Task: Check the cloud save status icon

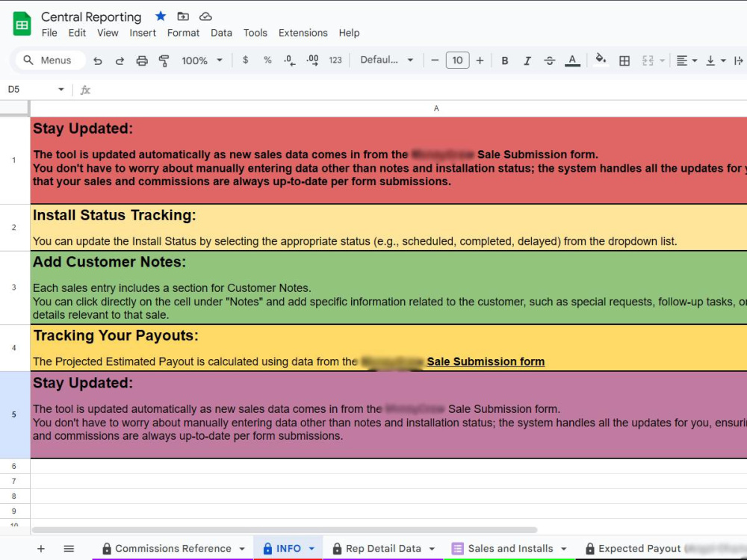Action: pos(205,16)
